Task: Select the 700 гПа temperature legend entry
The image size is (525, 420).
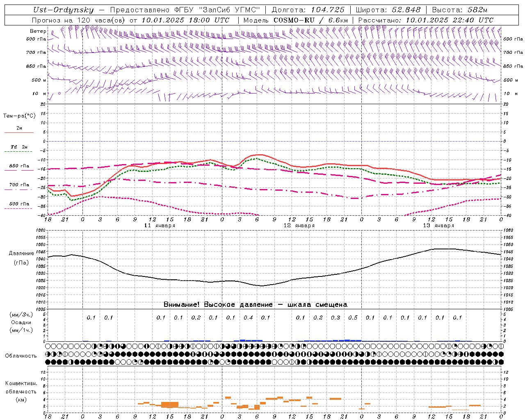Action: point(19,185)
